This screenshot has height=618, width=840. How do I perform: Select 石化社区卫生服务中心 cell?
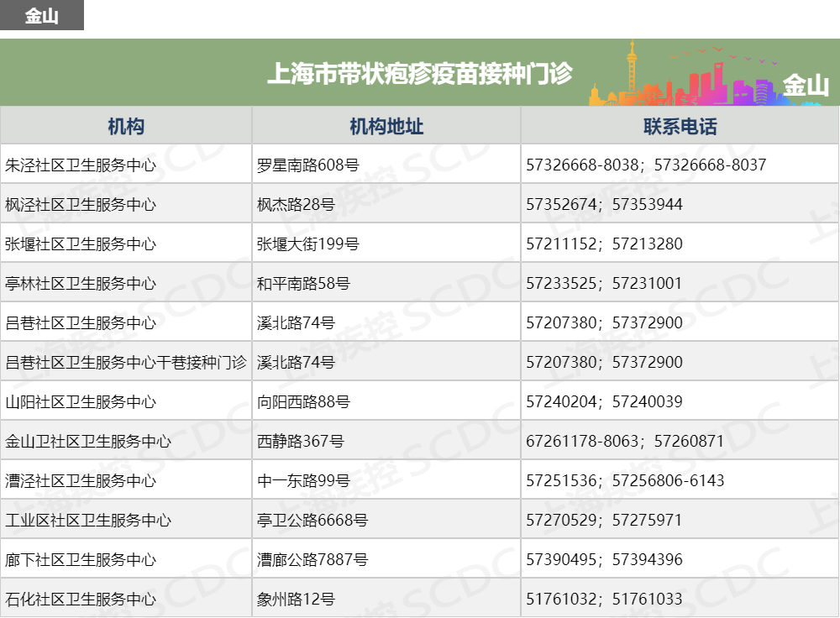pyautogui.click(x=126, y=598)
